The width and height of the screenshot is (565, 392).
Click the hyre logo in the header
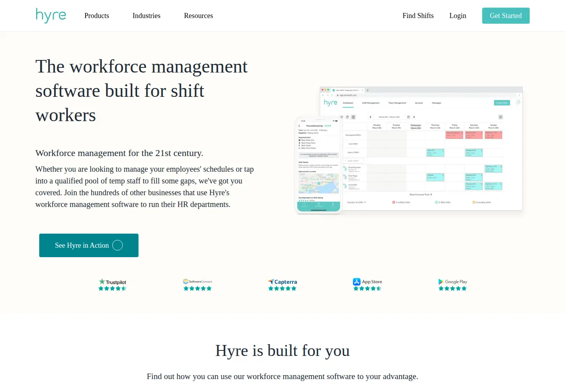(x=51, y=16)
